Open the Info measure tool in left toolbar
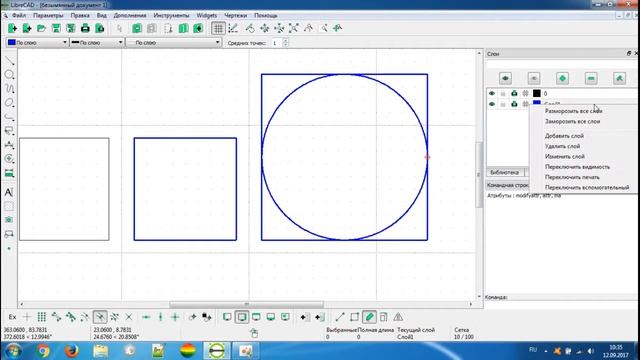Viewport: 640px width, 360px height. 9,173
